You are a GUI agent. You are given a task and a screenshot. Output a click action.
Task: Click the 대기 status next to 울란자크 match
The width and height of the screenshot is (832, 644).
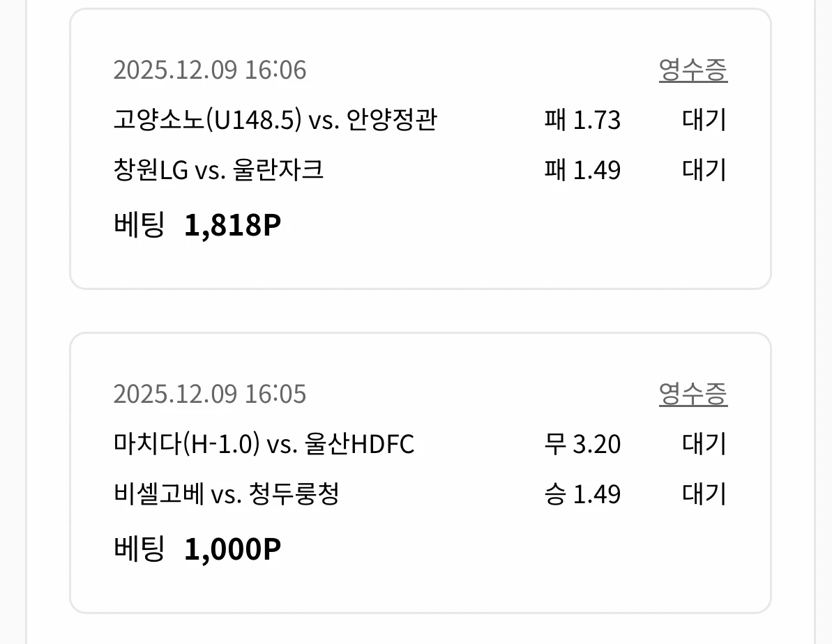pyautogui.click(x=703, y=169)
